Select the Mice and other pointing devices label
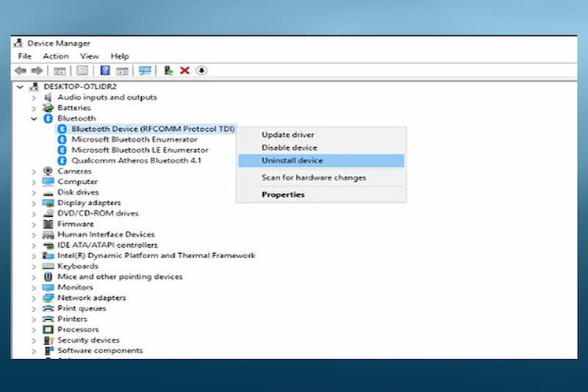The height and width of the screenshot is (392, 588). pos(120,277)
